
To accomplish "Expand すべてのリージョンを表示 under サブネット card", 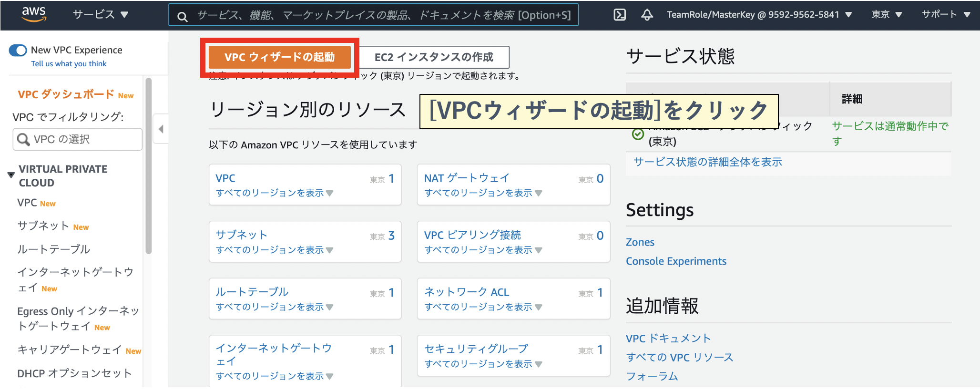I will [275, 250].
